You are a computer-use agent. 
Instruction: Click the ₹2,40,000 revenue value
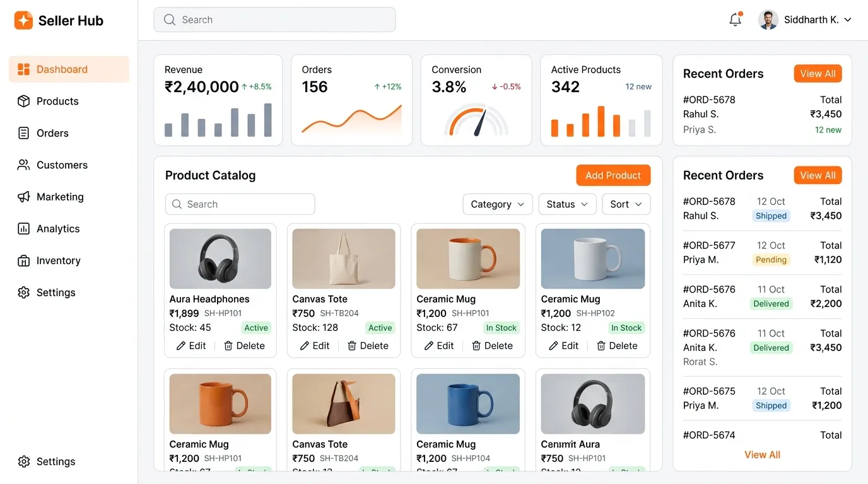coord(201,87)
